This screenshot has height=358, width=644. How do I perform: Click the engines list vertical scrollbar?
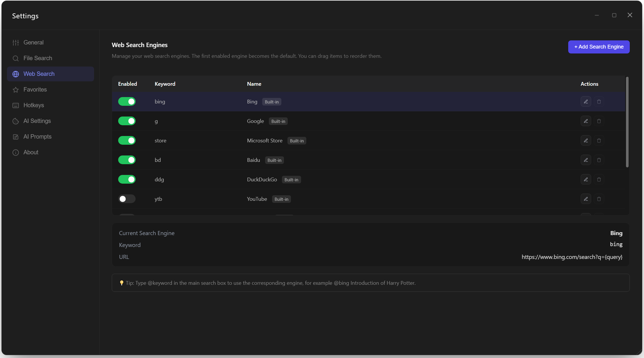(x=627, y=122)
